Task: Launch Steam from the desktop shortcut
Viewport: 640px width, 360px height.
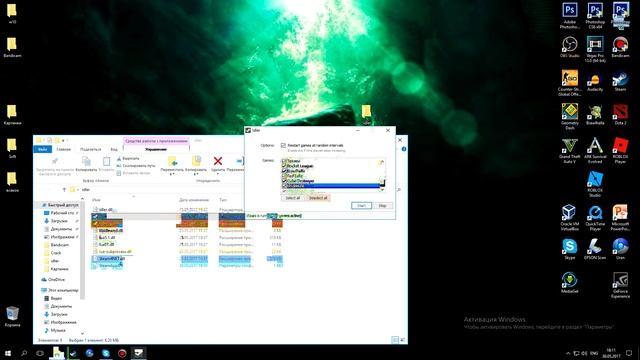Action: [x=620, y=80]
